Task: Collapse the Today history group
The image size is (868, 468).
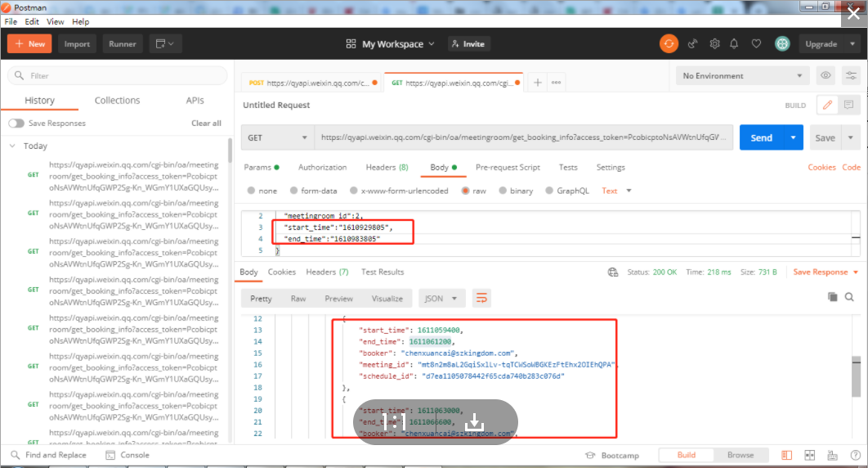Action: tap(12, 146)
